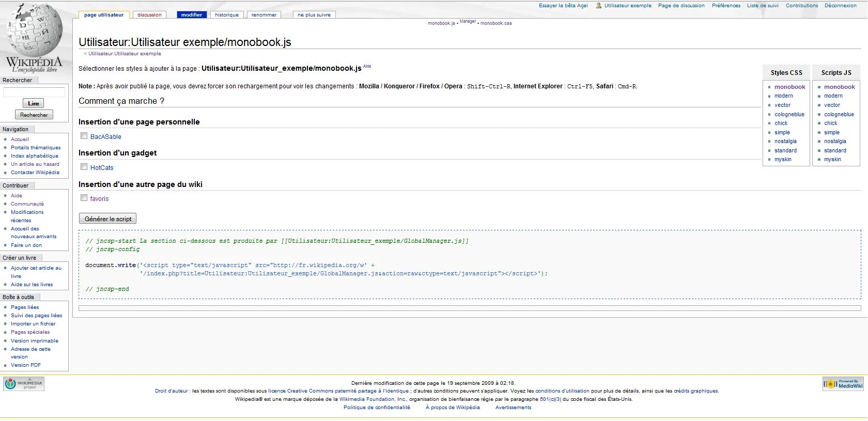The height and width of the screenshot is (421, 868).
Task: Click the ne plus suivre tab
Action: [314, 15]
